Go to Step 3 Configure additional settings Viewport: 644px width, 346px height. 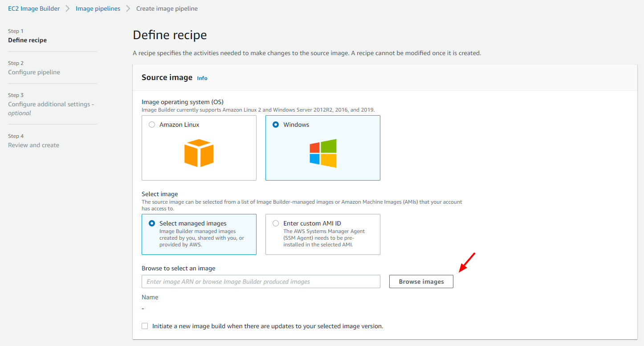pos(51,109)
